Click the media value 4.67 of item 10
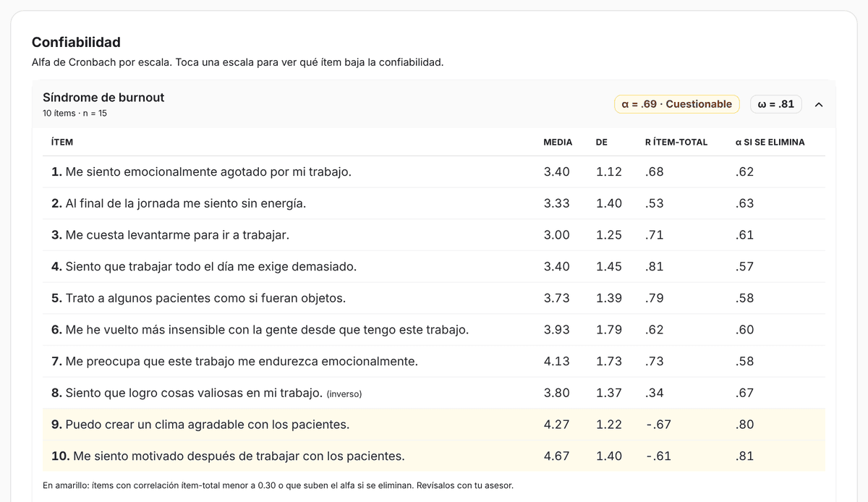 [x=557, y=456]
